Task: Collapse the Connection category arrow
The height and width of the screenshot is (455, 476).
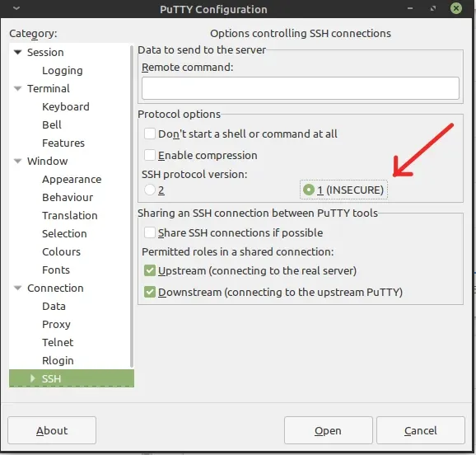Action: click(x=18, y=288)
